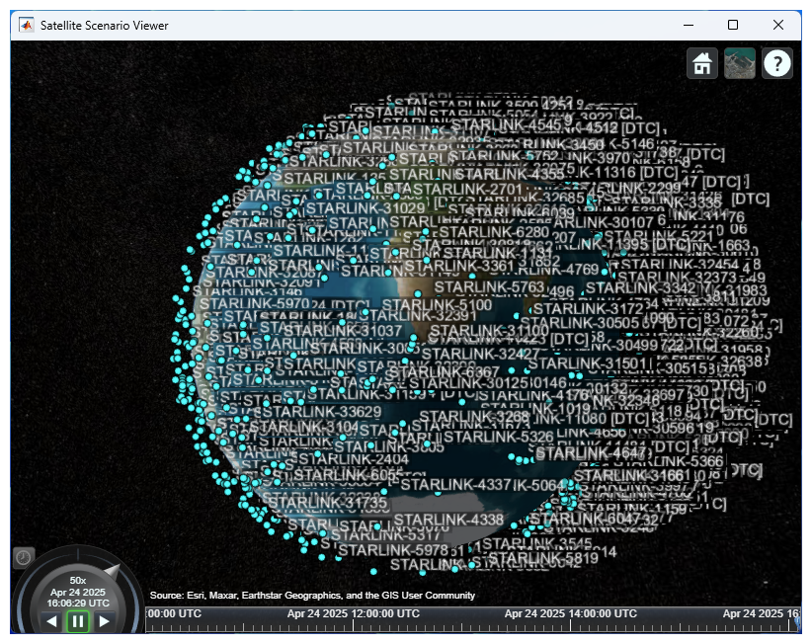
Task: Select the STARLINK-31661 satellite label
Action: [632, 475]
